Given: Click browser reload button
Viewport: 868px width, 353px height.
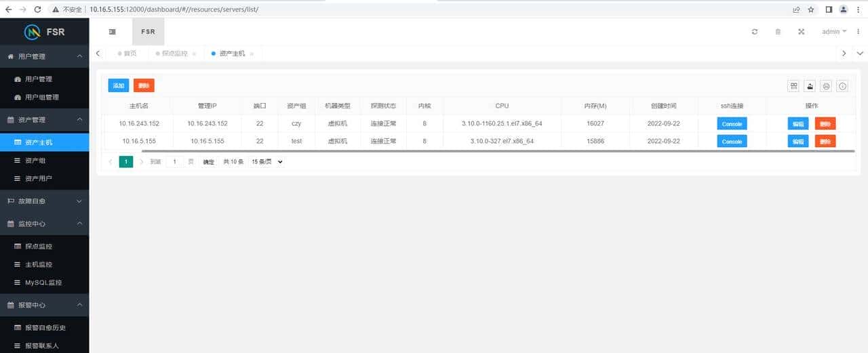Looking at the screenshot, I should pyautogui.click(x=37, y=9).
